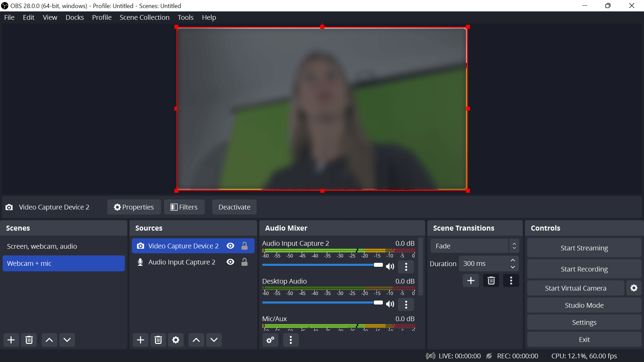Click the Audio Mixer settings gear icon
Viewport: 644px width, 362px height.
click(270, 340)
